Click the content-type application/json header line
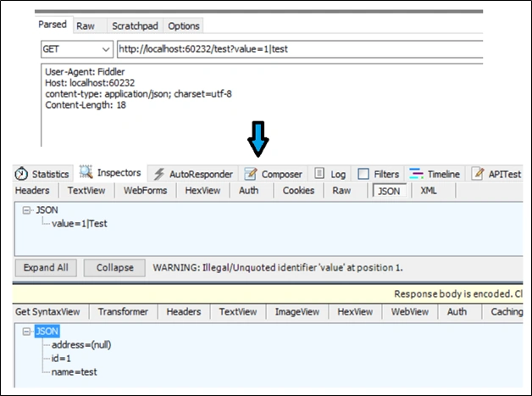The image size is (532, 396). (138, 94)
